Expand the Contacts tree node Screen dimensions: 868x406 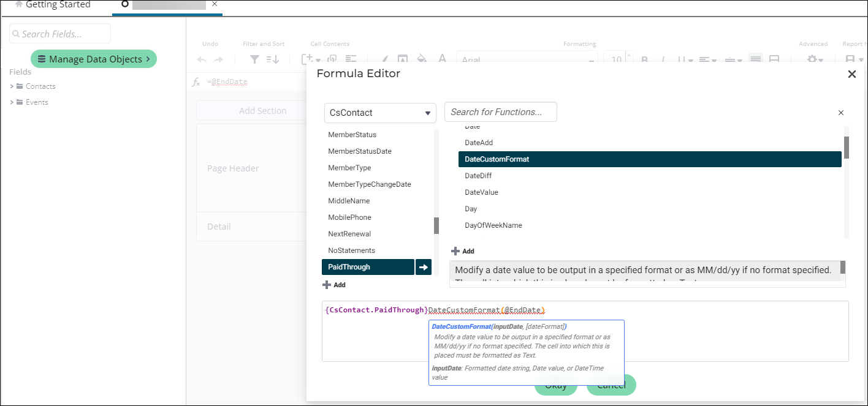pos(12,86)
